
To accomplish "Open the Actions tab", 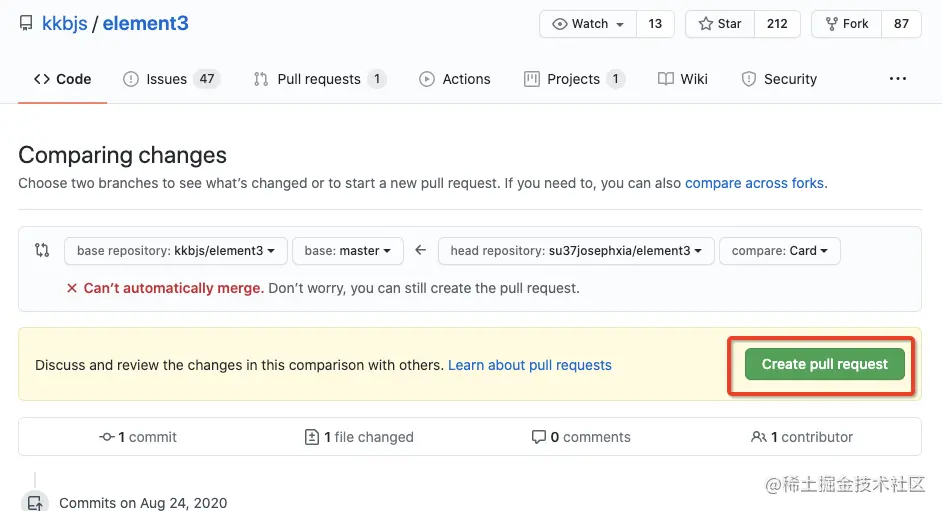I will click(x=455, y=79).
